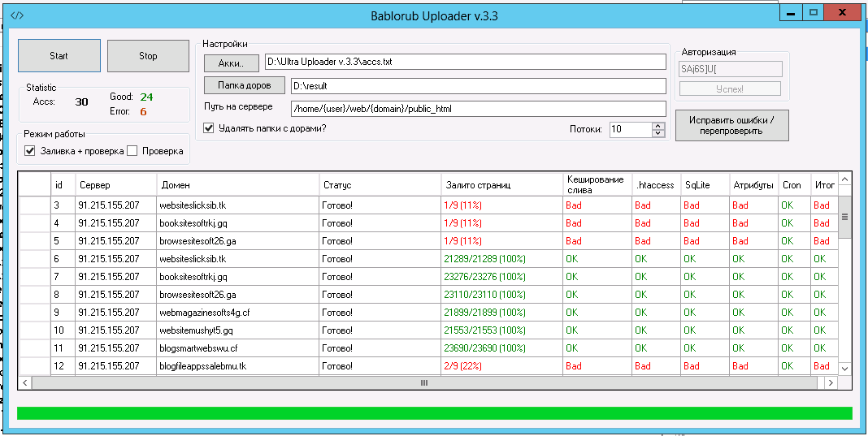Click domain cell webmagazinesofts4g.cf
Viewport: 868px width, 436px height.
tap(237, 313)
